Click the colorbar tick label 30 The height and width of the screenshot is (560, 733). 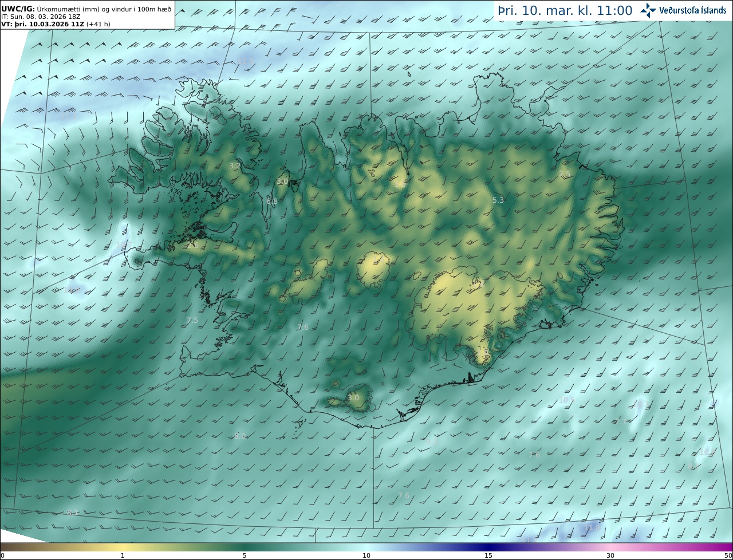pyautogui.click(x=610, y=555)
